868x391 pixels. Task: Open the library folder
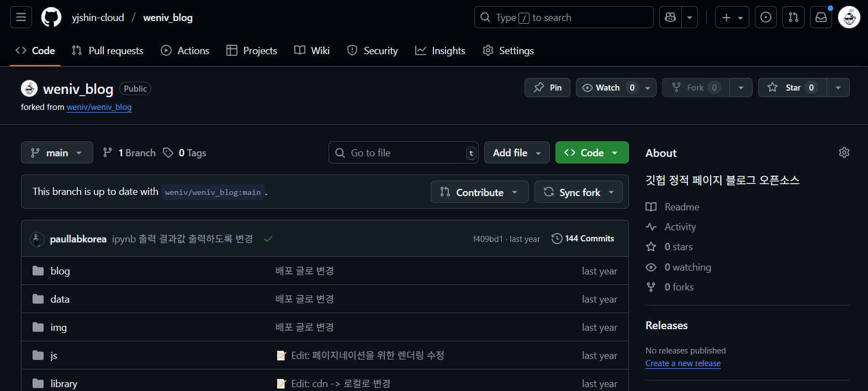coord(63,383)
